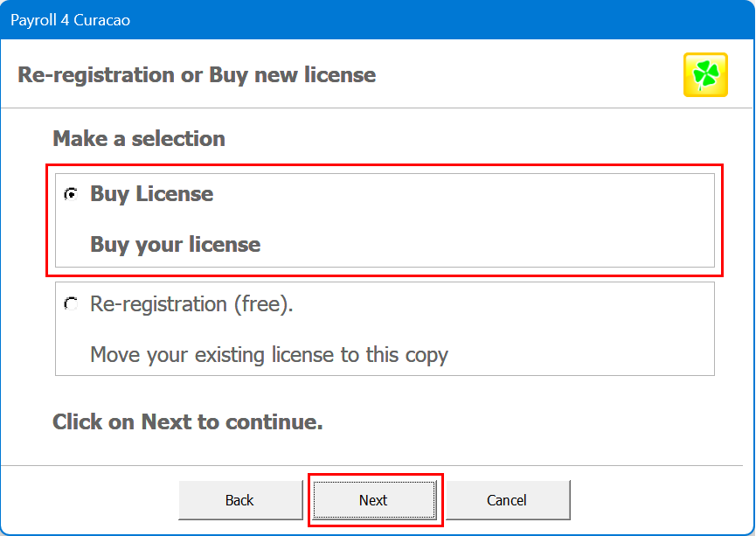Click 'Move your existing license to this copy'
This screenshot has height=536, width=756.
(268, 355)
